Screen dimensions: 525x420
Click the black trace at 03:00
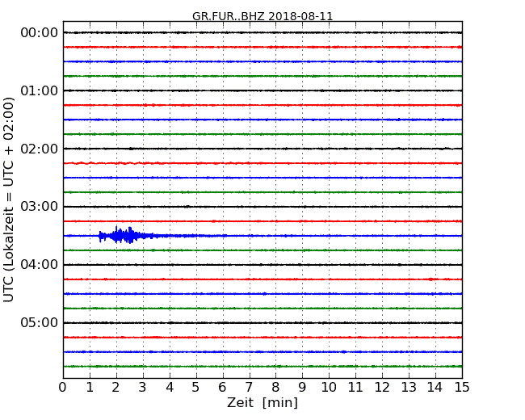pos(262,207)
